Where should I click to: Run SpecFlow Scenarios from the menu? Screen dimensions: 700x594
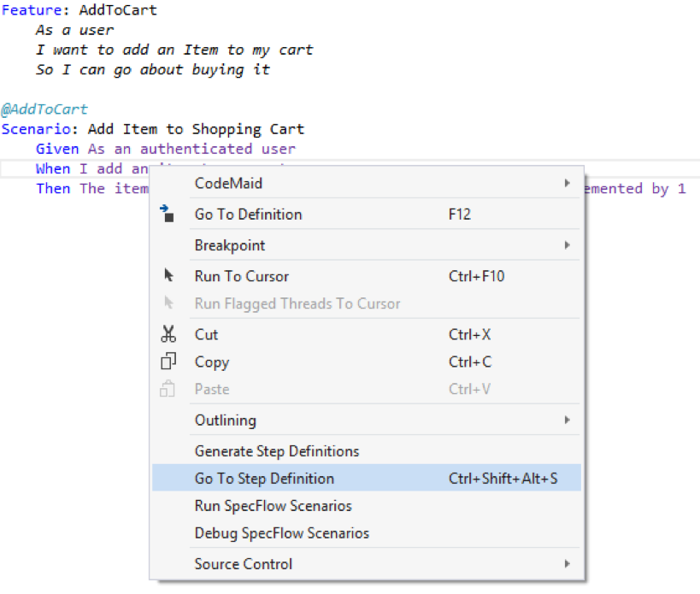273,506
